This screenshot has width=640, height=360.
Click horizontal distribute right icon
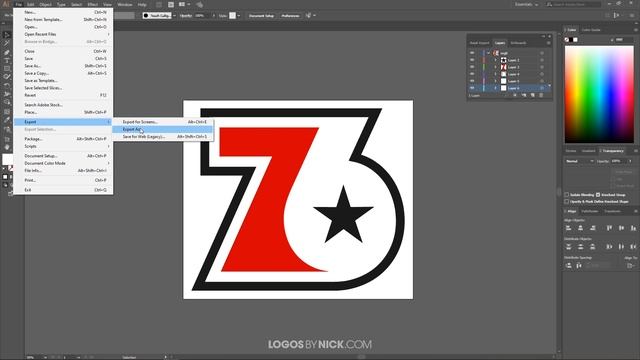[633, 247]
